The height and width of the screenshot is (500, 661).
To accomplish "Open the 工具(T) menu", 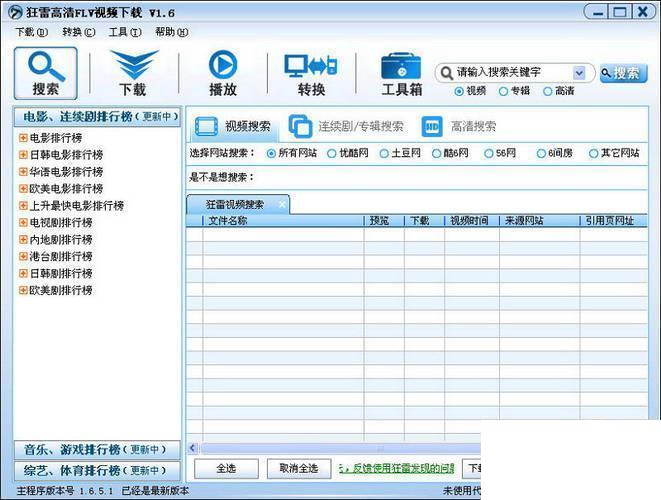I will (125, 32).
